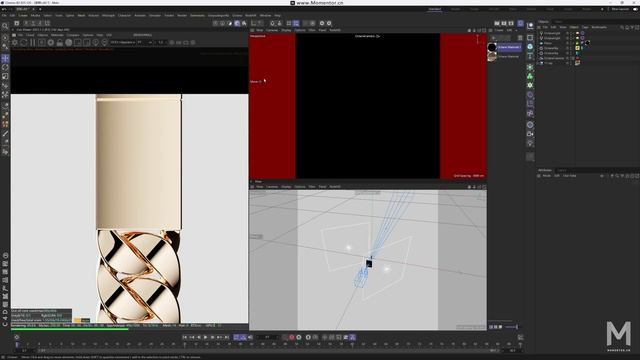
Task: Click the Record Active Objects red button
Action: point(291,337)
